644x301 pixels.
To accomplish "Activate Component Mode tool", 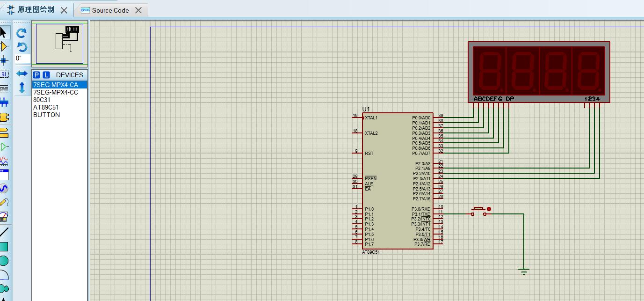I will point(3,46).
